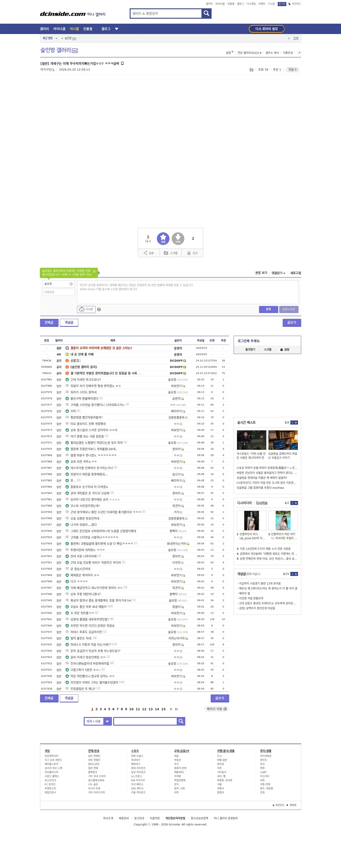341x868 pixels.
Task: Toggle night mode moon icon in the top bar
Action: point(289,4)
